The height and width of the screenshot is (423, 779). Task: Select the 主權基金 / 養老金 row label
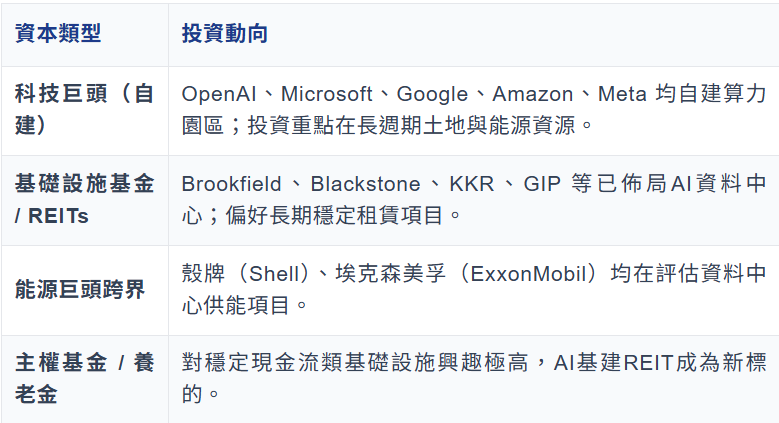pos(84,379)
